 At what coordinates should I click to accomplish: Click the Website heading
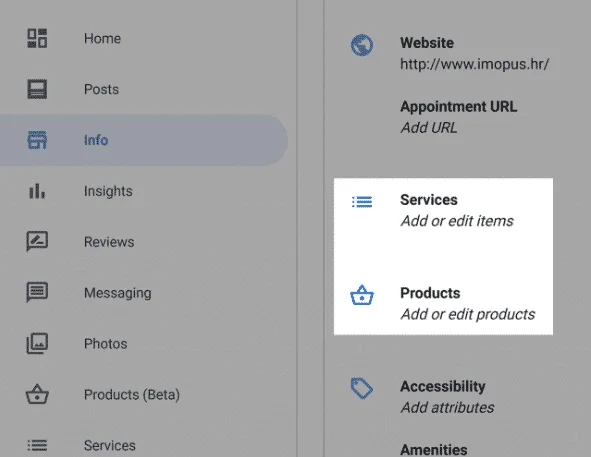click(427, 43)
